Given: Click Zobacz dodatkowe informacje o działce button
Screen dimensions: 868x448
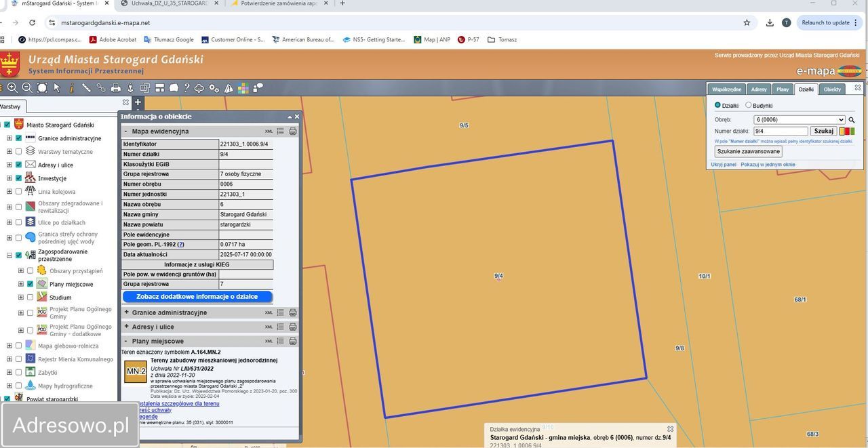Looking at the screenshot, I should [197, 296].
